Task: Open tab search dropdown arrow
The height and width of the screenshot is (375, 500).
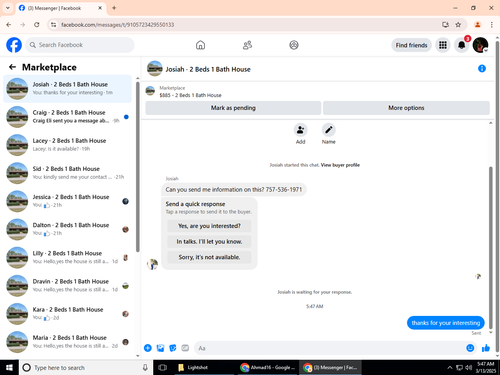Action: 8,8
